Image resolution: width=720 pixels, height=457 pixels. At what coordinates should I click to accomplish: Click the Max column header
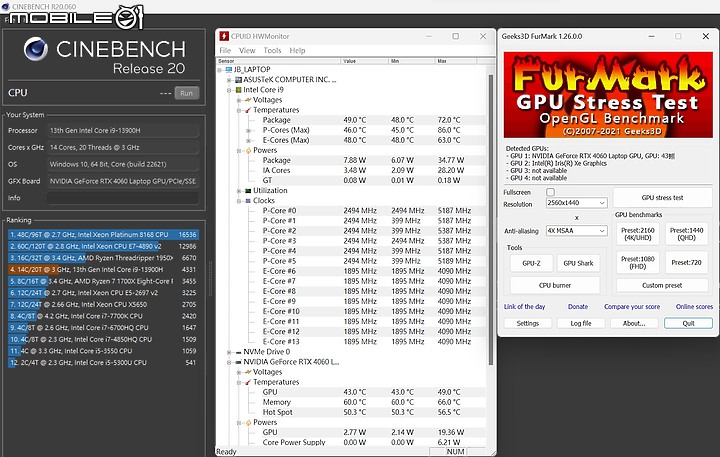456,61
